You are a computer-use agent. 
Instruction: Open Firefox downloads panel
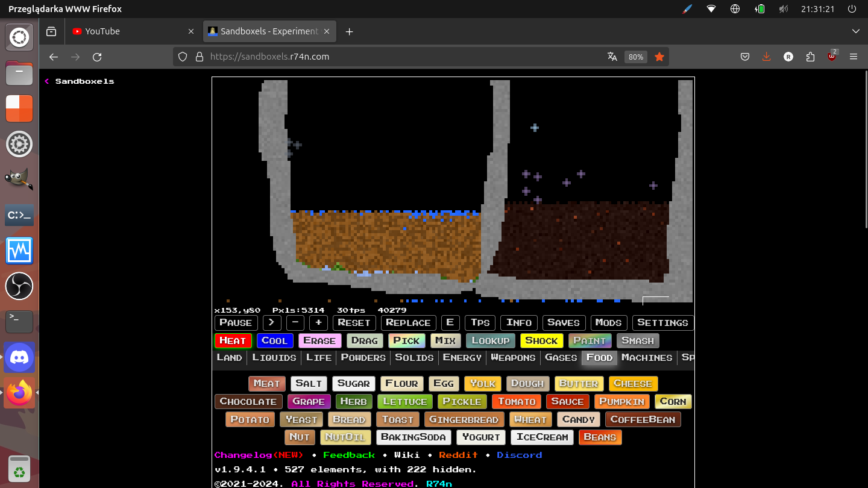coord(767,57)
